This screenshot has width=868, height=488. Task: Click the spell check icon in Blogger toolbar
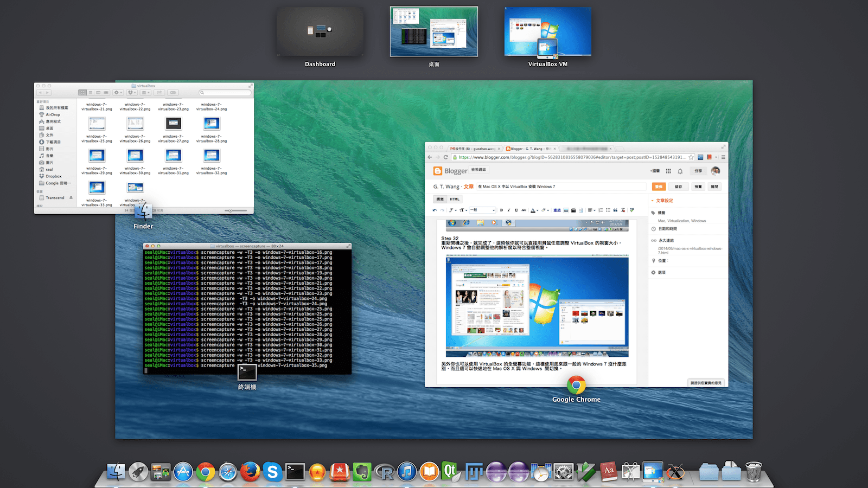coord(633,210)
